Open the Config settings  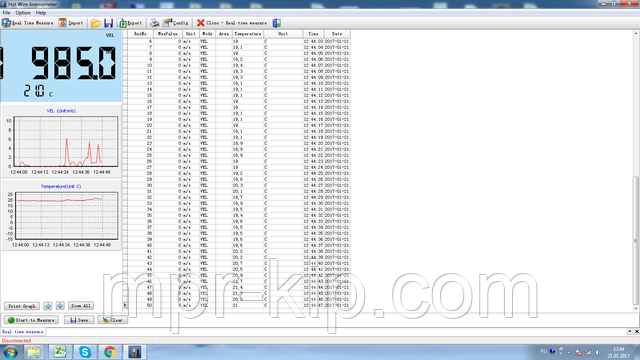(x=176, y=23)
